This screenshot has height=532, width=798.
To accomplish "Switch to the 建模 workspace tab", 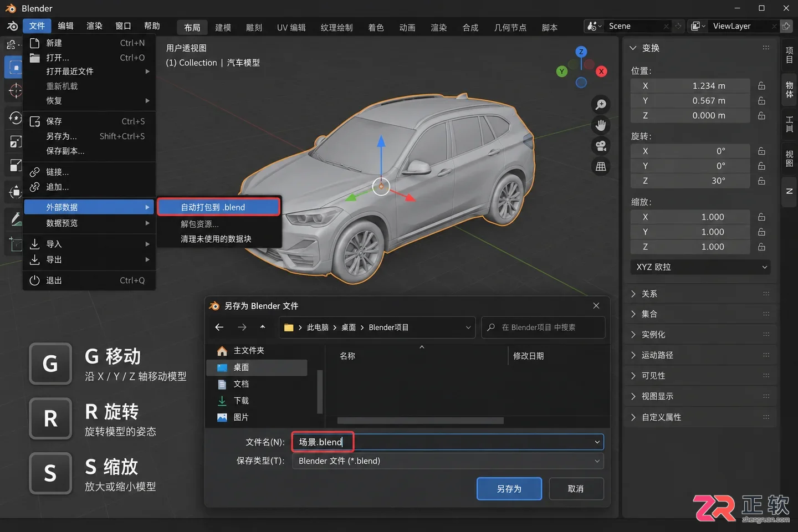I will click(223, 28).
